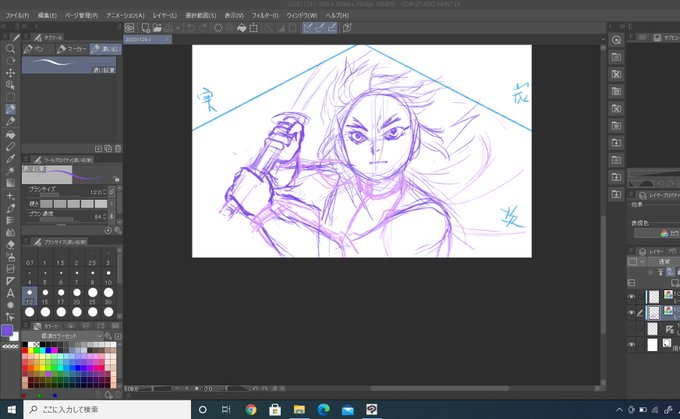Click the add color icon beside color set wrench

(118, 336)
